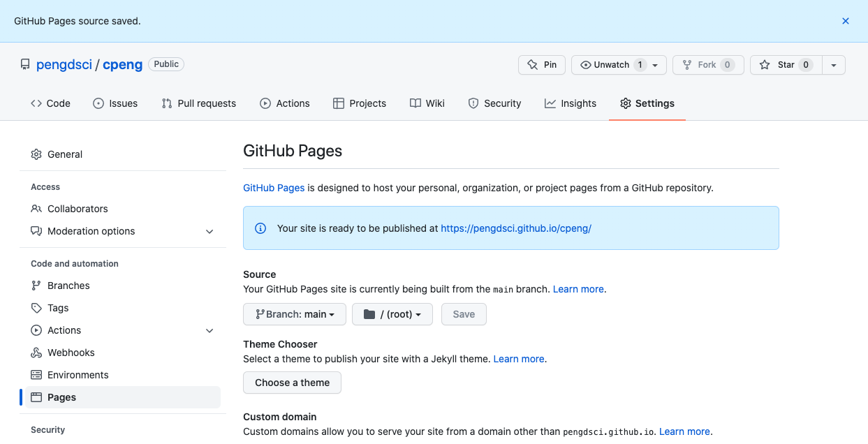Image resolution: width=868 pixels, height=444 pixels.
Task: Click the 'Access' sidebar heading
Action: click(45, 187)
